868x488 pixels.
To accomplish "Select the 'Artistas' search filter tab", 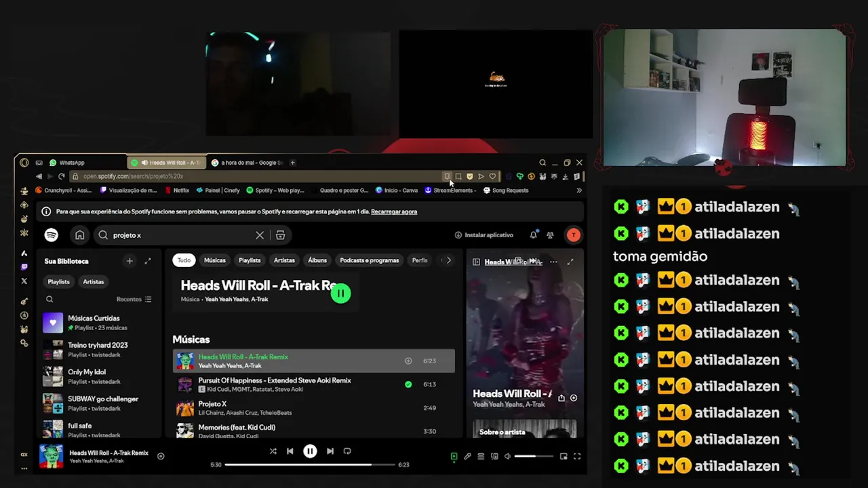I will [284, 260].
